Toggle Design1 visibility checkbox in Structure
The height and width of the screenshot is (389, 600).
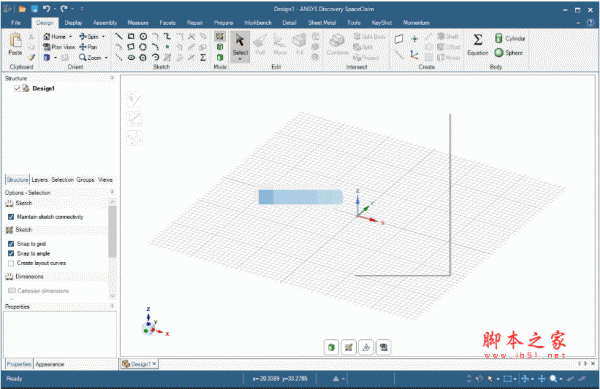pyautogui.click(x=17, y=88)
